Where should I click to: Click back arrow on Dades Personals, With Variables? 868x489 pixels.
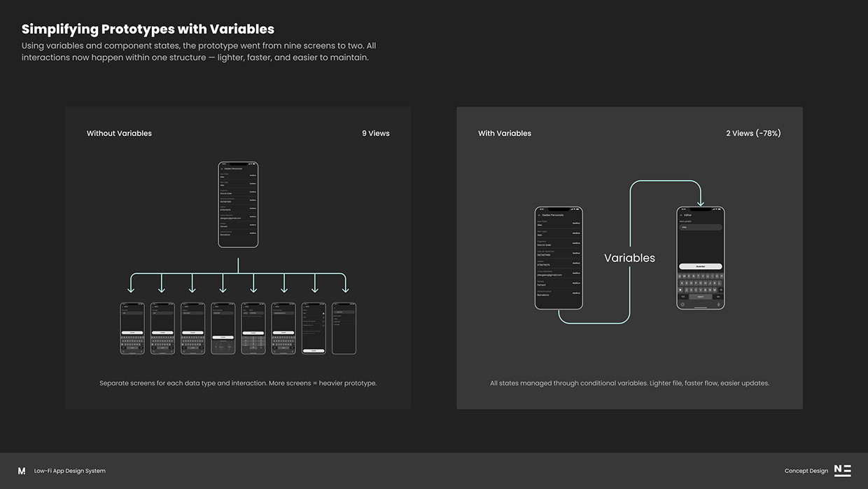540,215
